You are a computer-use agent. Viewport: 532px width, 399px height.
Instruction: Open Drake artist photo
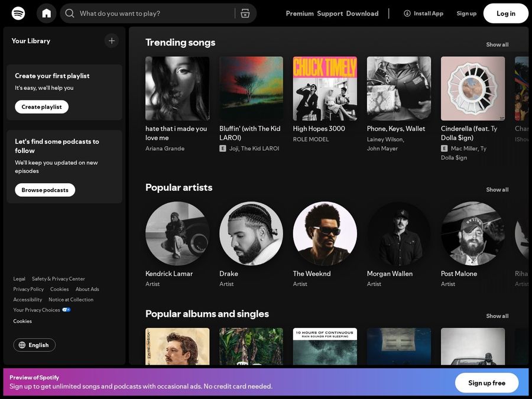point(251,233)
